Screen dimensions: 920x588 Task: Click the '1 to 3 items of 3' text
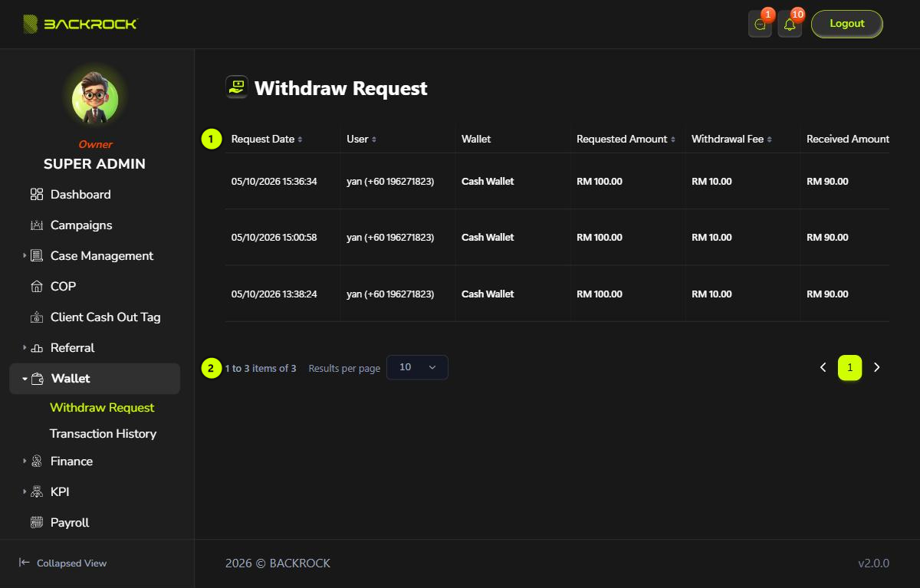click(x=261, y=369)
